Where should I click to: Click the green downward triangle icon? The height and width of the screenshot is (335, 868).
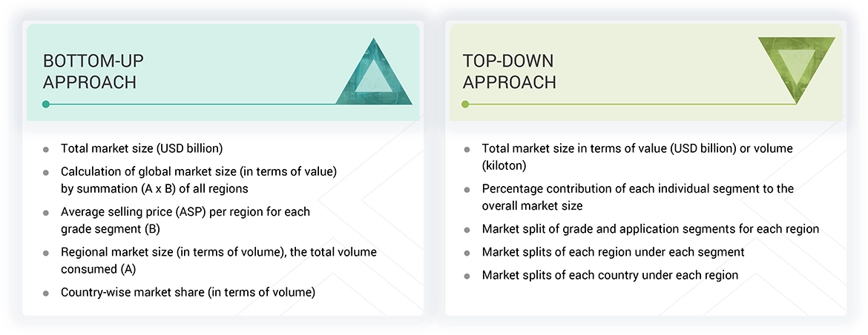coord(796,67)
